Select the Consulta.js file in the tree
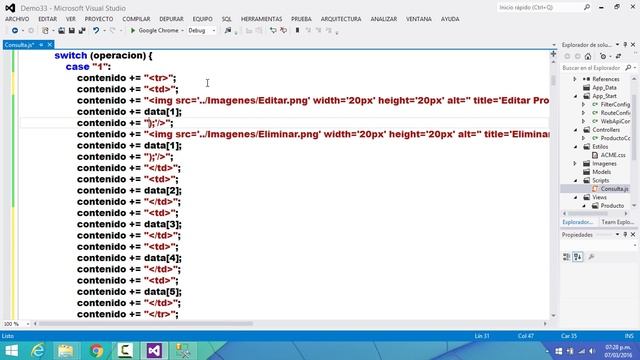Screen dimensions: 640x360 click(x=614, y=189)
